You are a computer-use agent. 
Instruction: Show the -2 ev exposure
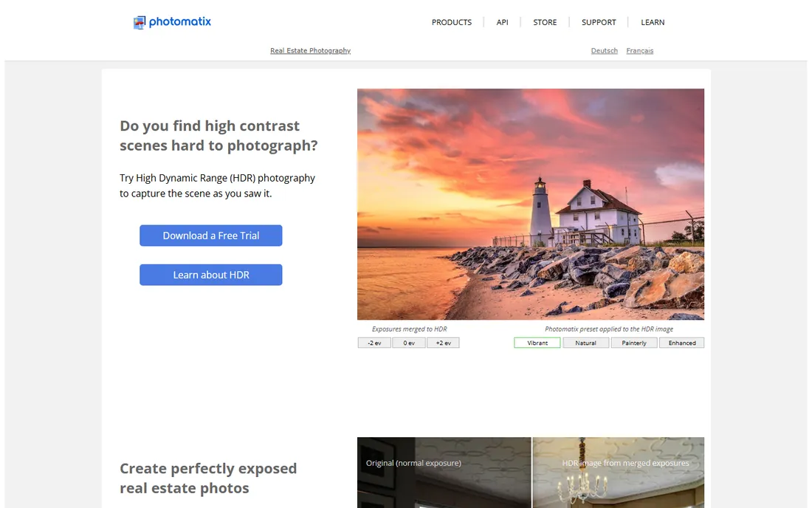point(374,343)
